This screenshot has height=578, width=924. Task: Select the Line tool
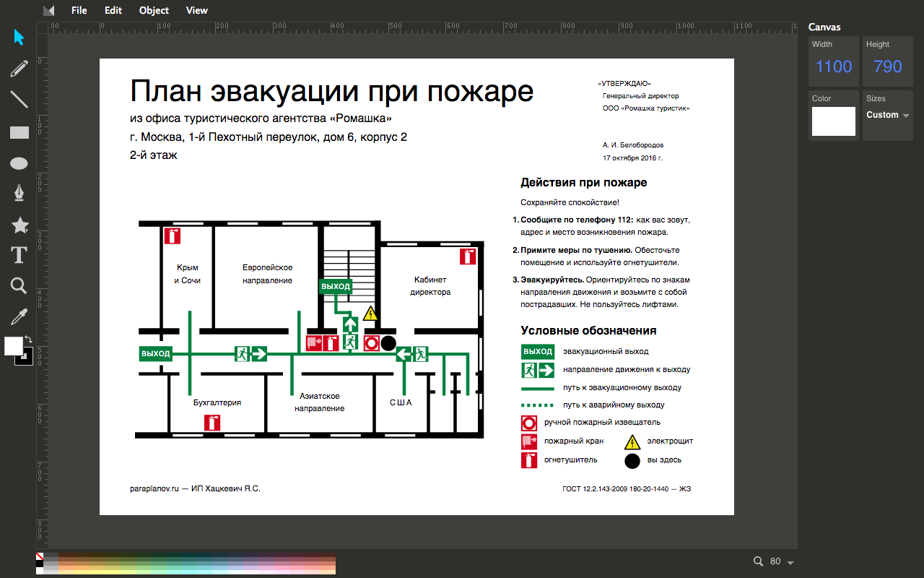click(x=19, y=100)
